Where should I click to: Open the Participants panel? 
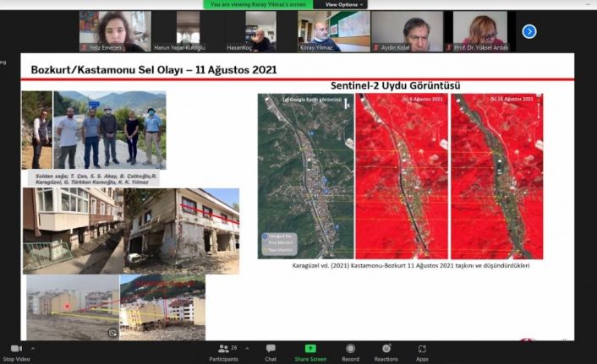(x=224, y=349)
